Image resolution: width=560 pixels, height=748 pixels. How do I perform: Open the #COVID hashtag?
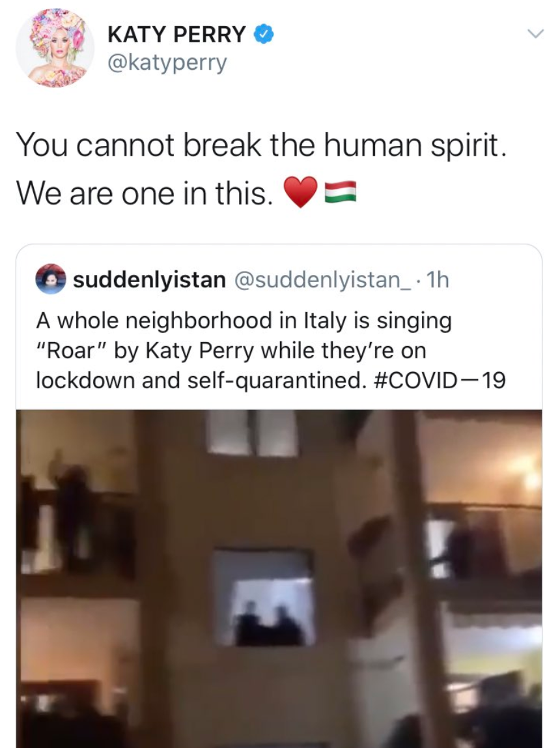pos(437,381)
